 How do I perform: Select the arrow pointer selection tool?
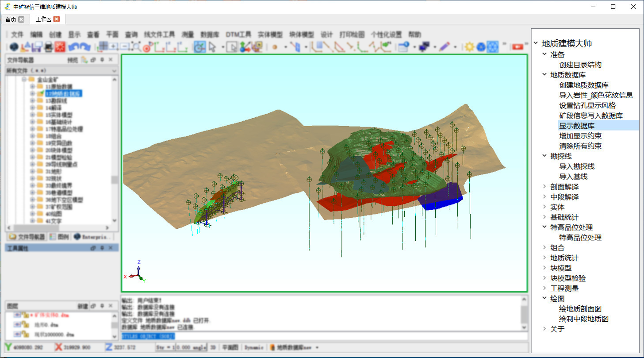(x=212, y=46)
